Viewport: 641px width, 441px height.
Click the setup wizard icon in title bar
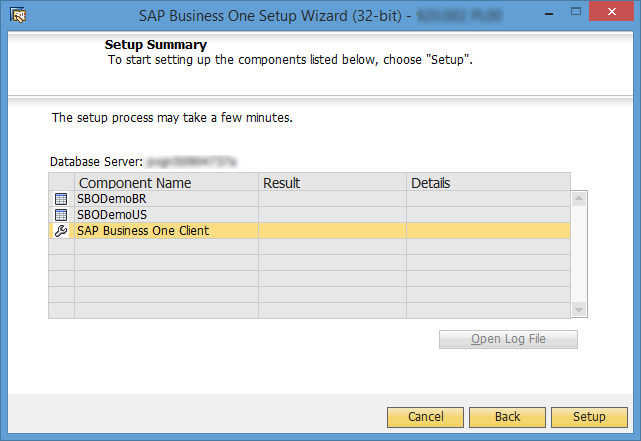18,16
